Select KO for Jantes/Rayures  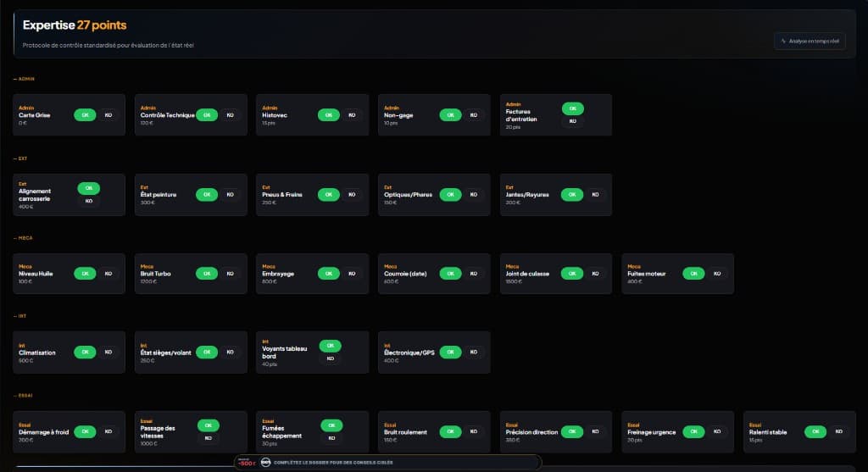pos(596,195)
